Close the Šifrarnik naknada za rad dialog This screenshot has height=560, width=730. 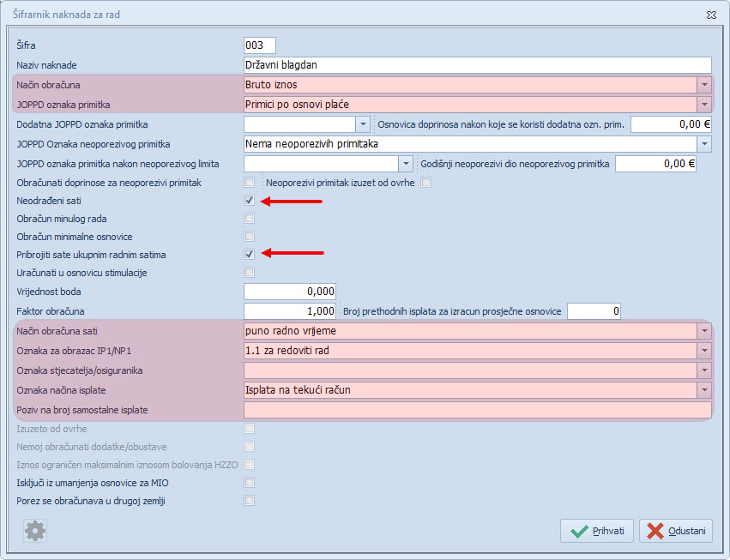click(710, 15)
